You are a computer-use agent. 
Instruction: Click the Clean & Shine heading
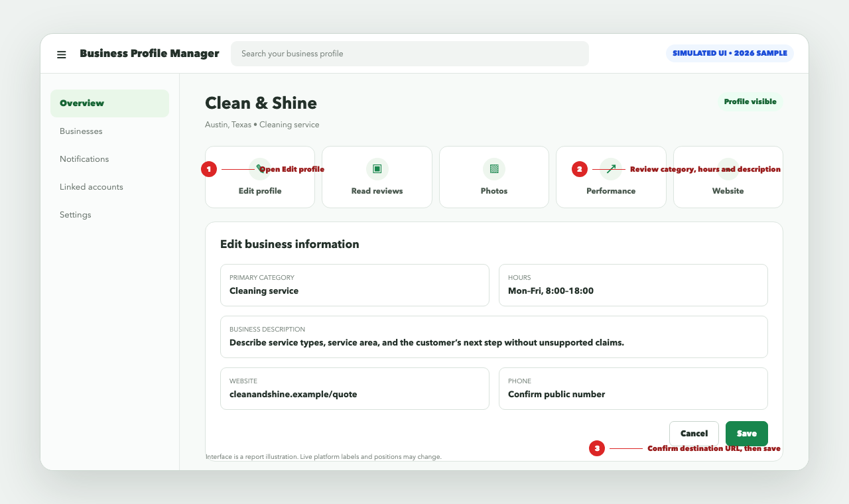(x=261, y=103)
